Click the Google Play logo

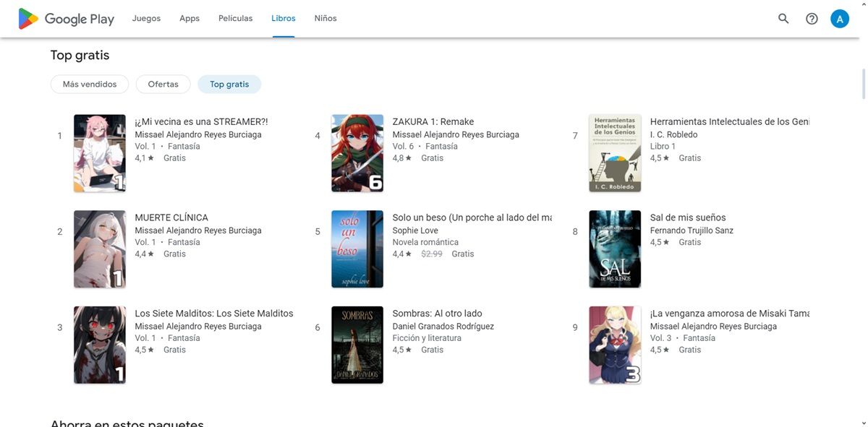65,18
